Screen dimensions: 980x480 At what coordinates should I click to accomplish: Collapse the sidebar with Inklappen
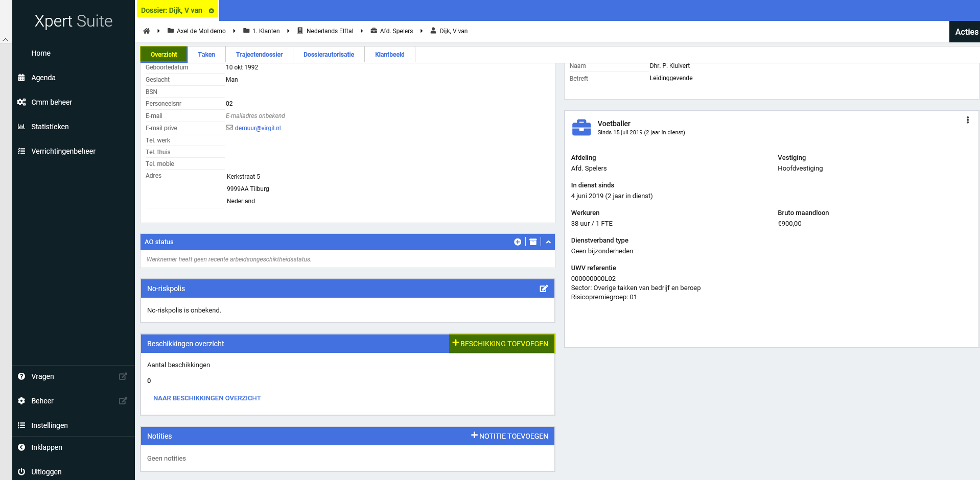tap(46, 447)
